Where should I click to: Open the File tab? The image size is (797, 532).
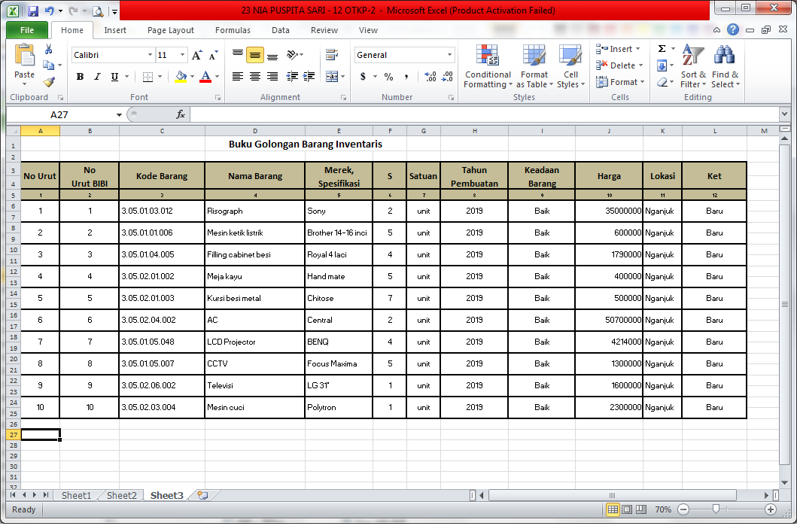(27, 30)
